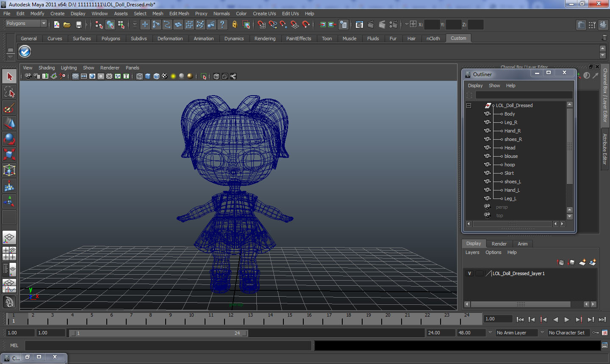Click the lock selection icon

(234, 25)
